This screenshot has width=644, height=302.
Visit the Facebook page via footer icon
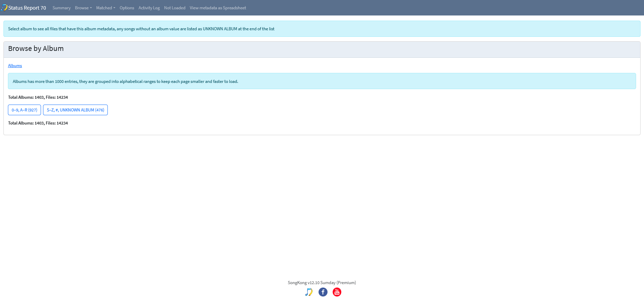tap(323, 292)
